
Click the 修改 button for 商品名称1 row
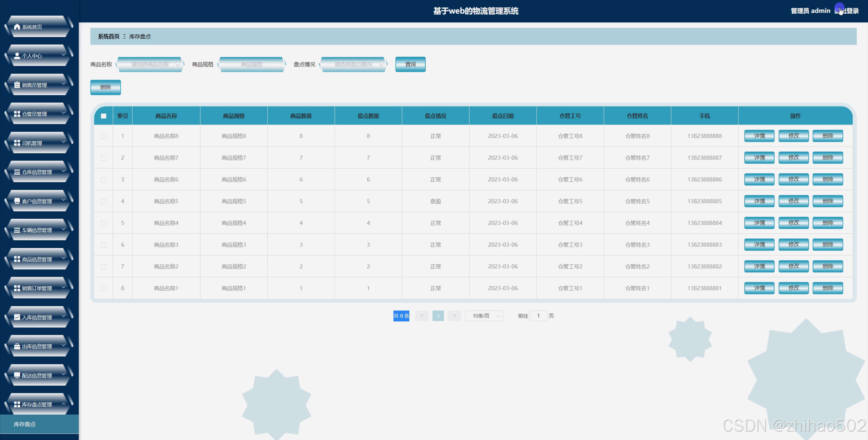click(793, 288)
